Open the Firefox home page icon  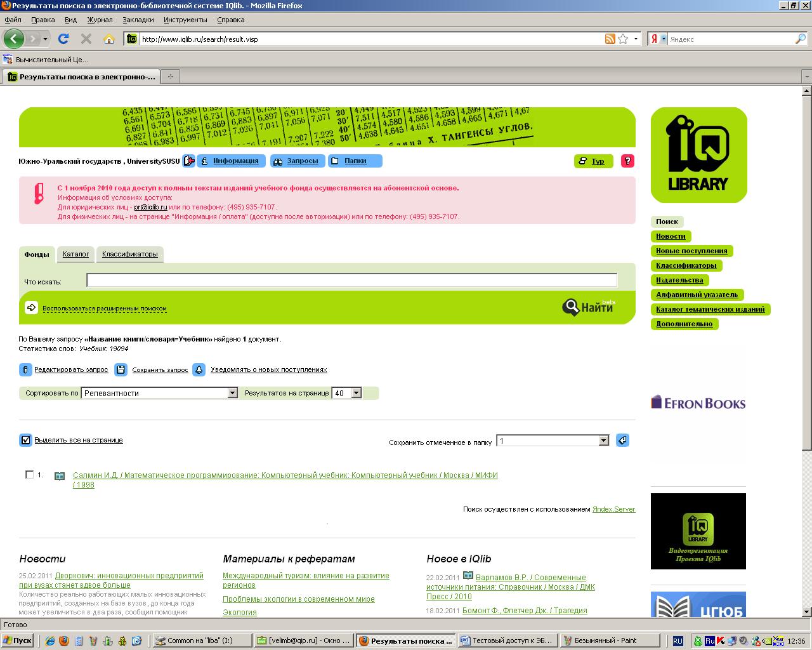109,39
